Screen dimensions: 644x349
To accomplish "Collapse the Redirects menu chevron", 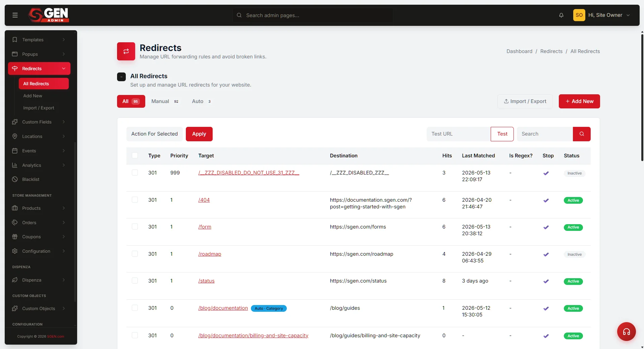I will pyautogui.click(x=64, y=68).
